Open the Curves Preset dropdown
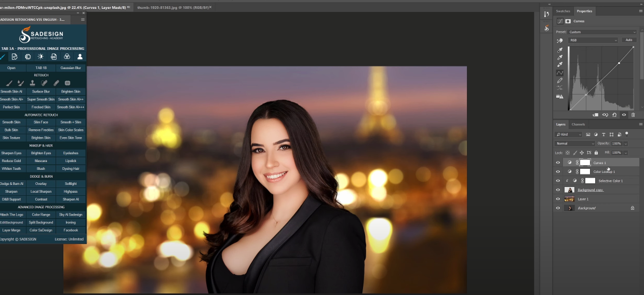The width and height of the screenshot is (644, 295). [x=601, y=32]
